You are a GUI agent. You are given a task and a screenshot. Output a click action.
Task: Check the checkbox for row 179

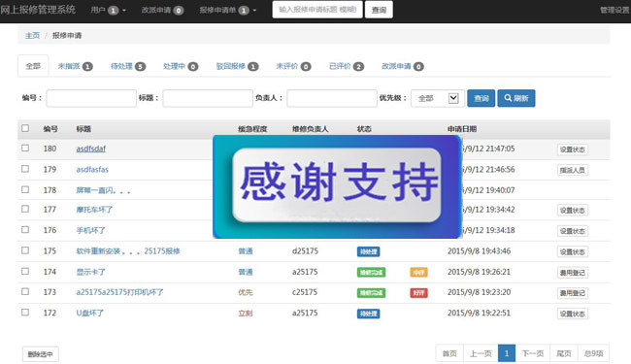(x=25, y=169)
